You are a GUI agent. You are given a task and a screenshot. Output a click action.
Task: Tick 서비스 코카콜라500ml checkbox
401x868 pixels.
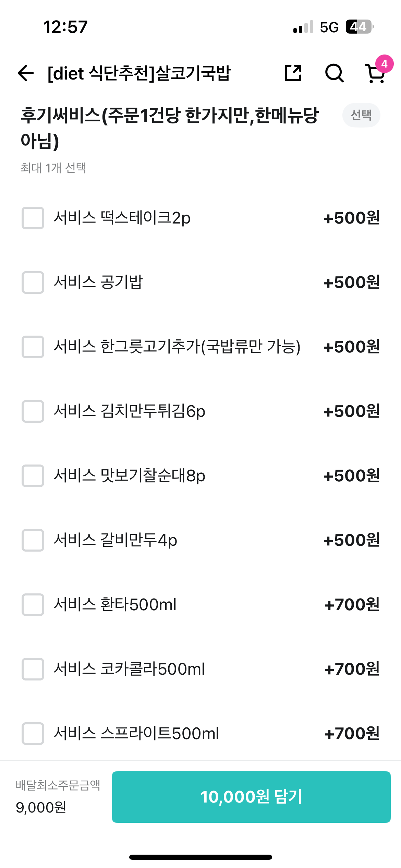pyautogui.click(x=33, y=669)
